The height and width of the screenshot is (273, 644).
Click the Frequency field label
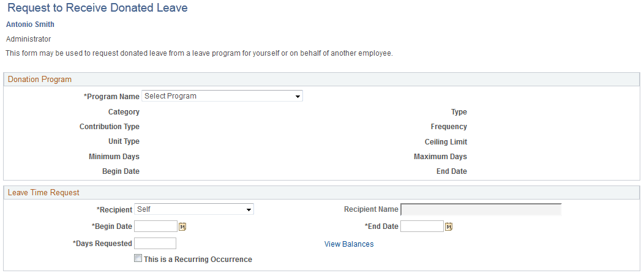pos(449,127)
